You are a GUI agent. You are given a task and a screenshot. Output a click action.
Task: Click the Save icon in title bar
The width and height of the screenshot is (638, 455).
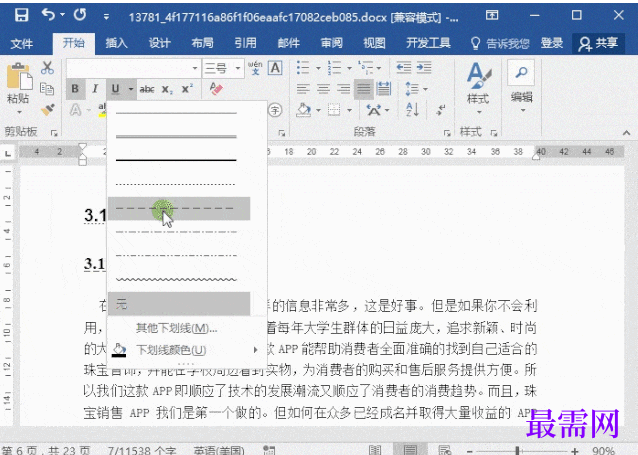(21, 16)
